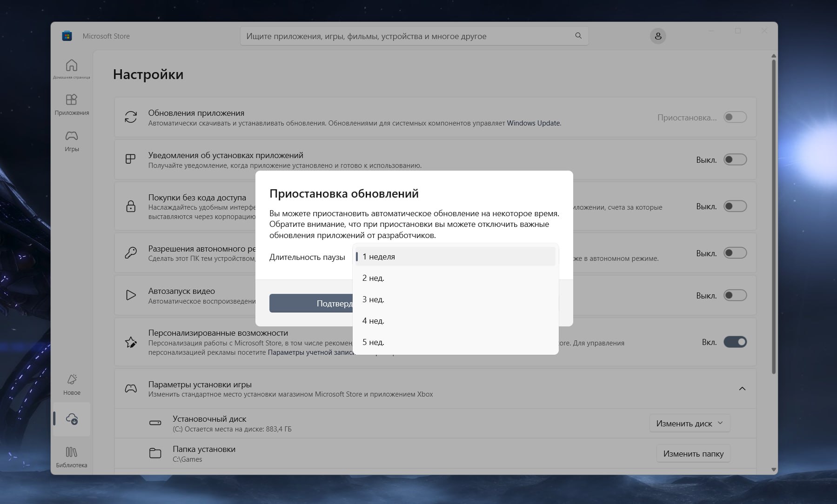Open the Games sidebar icon
Image resolution: width=837 pixels, height=504 pixels.
click(71, 140)
